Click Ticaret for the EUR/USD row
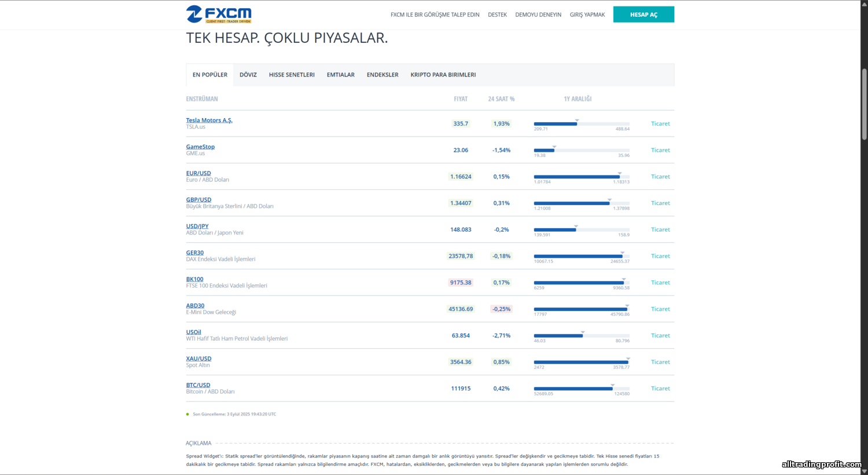 pyautogui.click(x=660, y=177)
